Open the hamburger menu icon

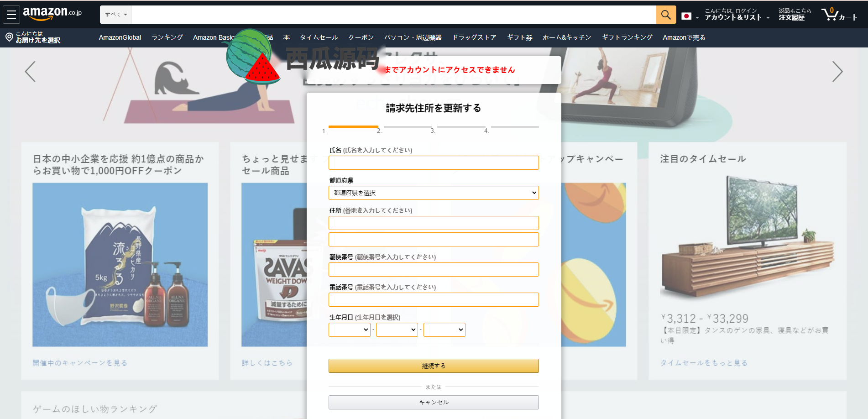[11, 15]
